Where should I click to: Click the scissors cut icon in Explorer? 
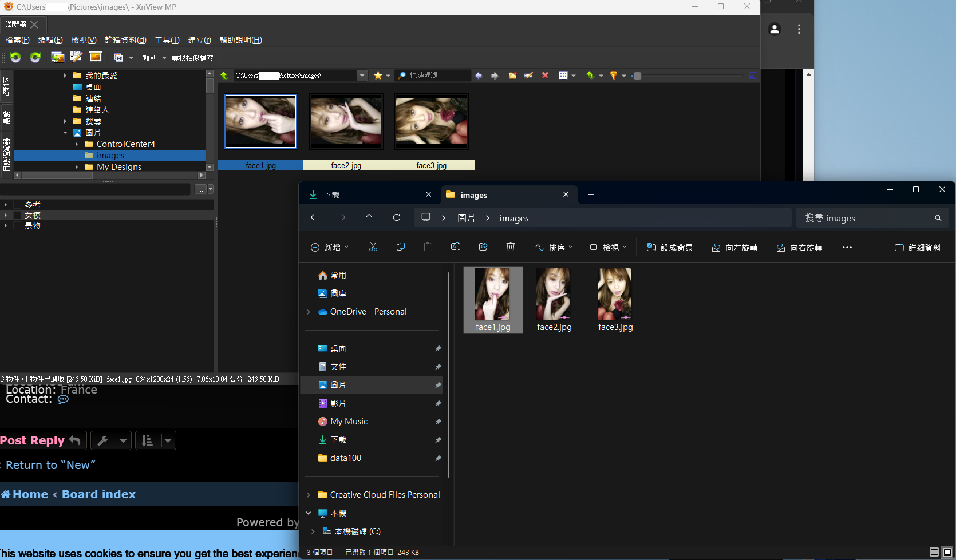click(373, 247)
